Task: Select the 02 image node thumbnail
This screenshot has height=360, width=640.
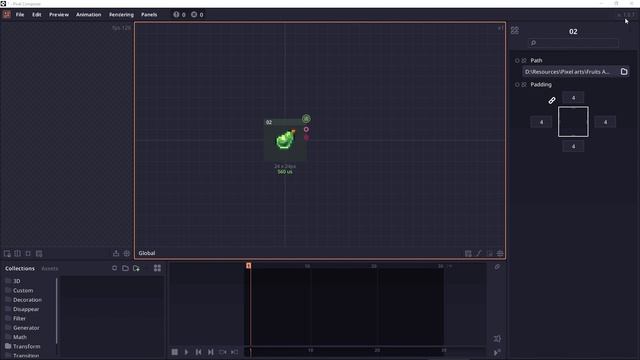Action: click(285, 140)
